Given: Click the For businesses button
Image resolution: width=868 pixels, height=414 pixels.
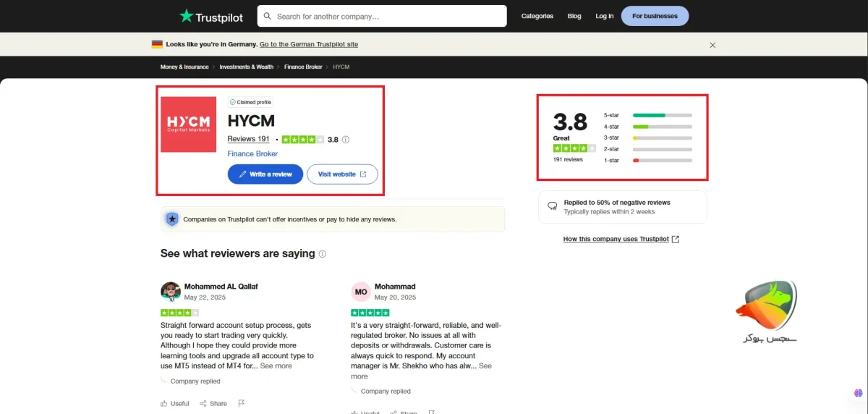Looking at the screenshot, I should coord(655,16).
